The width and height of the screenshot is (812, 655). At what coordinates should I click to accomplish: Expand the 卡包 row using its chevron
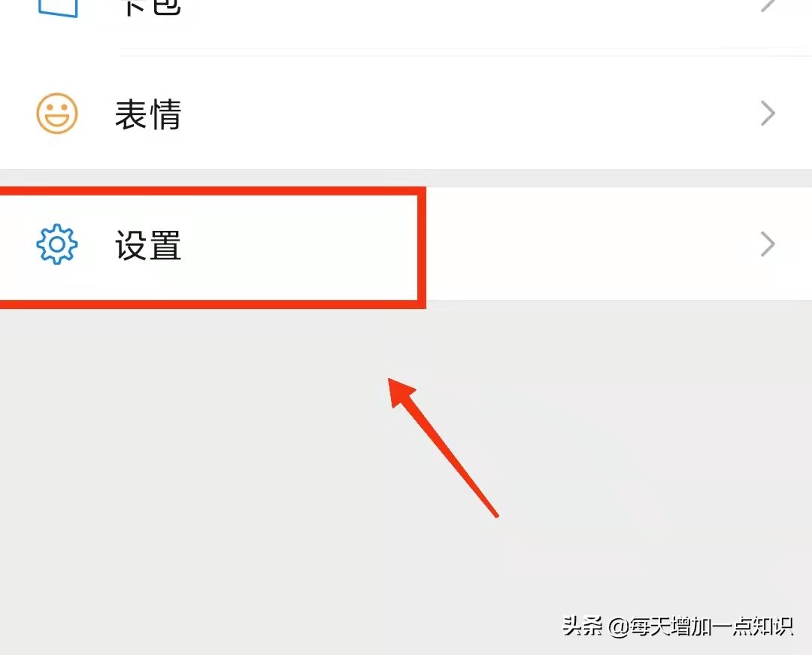pyautogui.click(x=768, y=5)
